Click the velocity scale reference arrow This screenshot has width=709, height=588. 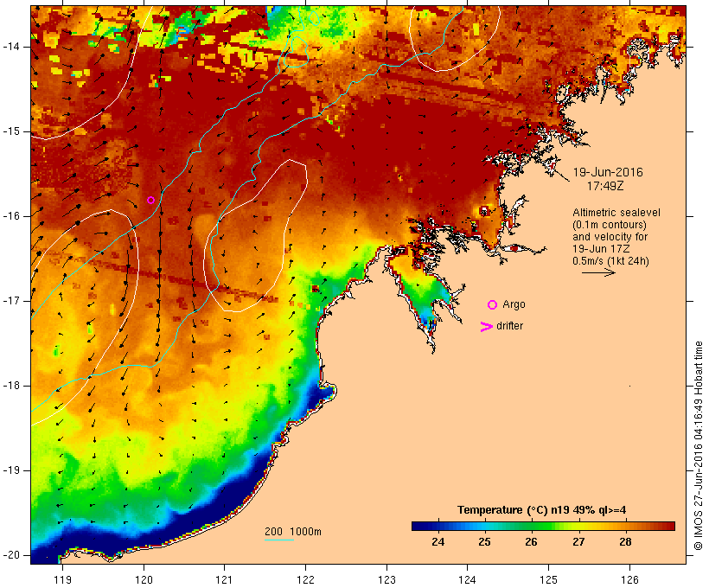coord(598,272)
